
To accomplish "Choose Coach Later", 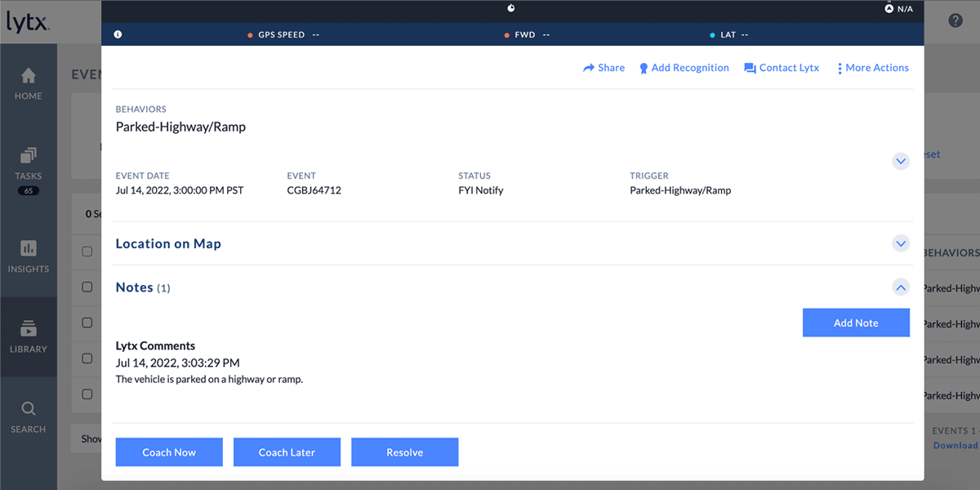I will [287, 452].
